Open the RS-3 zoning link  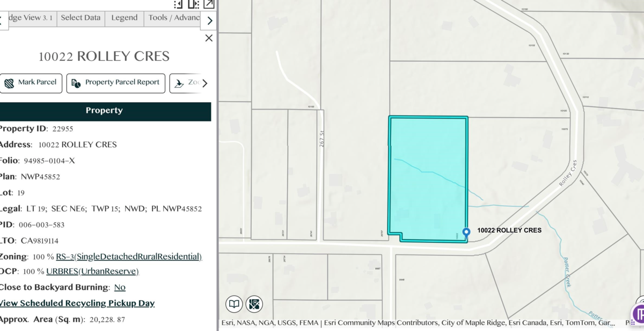129,257
